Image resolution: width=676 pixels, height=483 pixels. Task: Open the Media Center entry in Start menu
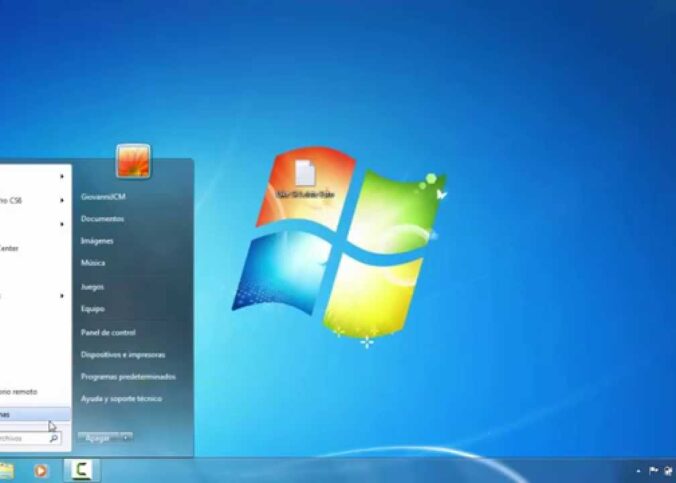coord(35,248)
